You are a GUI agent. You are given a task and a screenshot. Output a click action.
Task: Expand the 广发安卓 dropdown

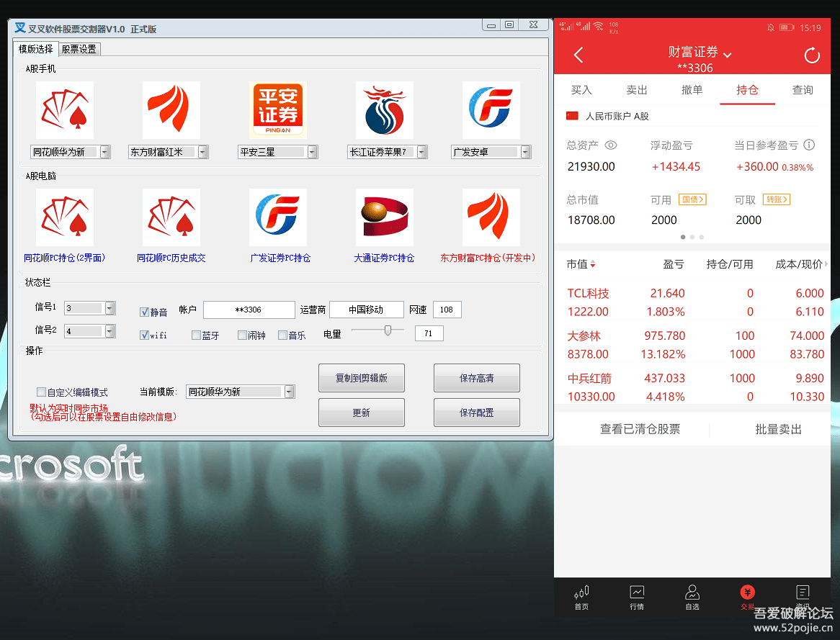coord(525,152)
